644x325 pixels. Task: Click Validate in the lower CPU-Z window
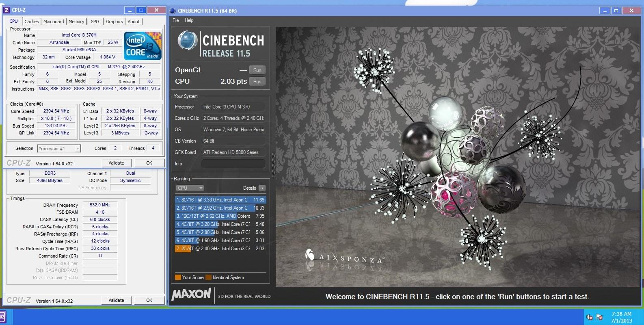point(116,300)
